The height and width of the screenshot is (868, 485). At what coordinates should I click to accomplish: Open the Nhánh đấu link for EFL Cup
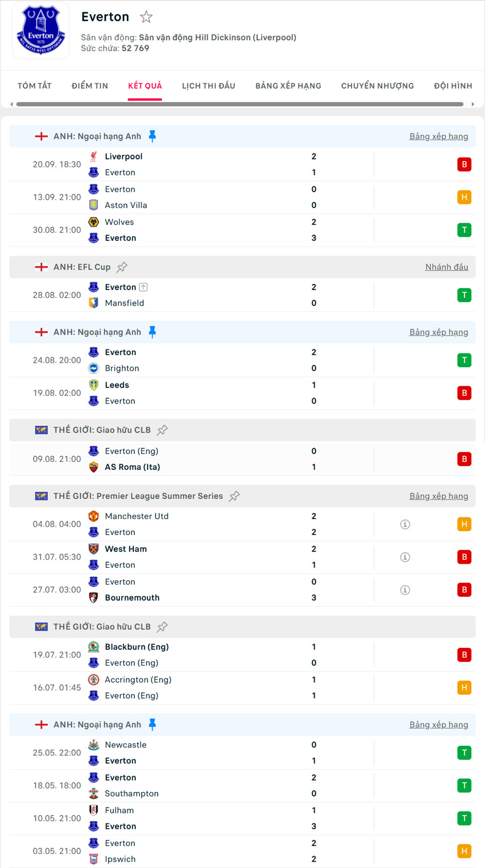(446, 267)
